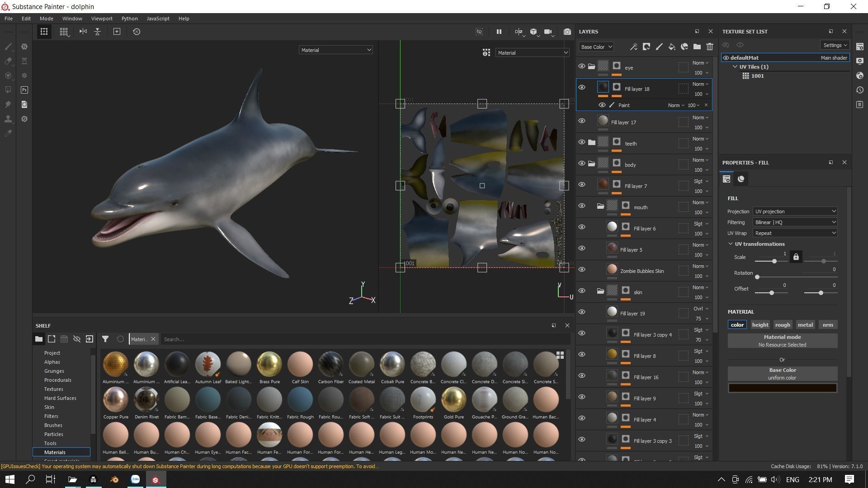Toggle defaultMat texture set visibility

pos(726,58)
